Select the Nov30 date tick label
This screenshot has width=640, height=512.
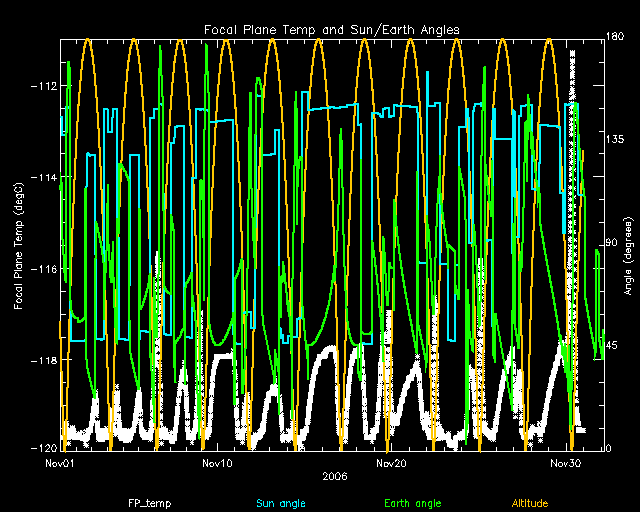(x=565, y=464)
